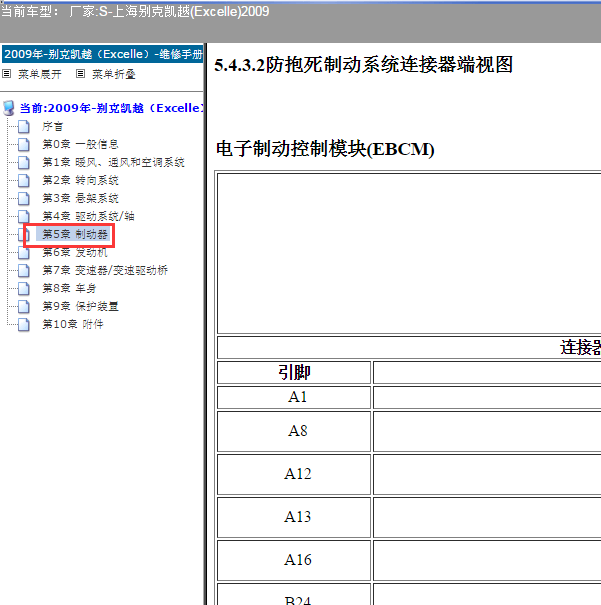Image resolution: width=601 pixels, height=605 pixels.
Task: Click the page icon next to 第10章 附件
Action: (24, 324)
